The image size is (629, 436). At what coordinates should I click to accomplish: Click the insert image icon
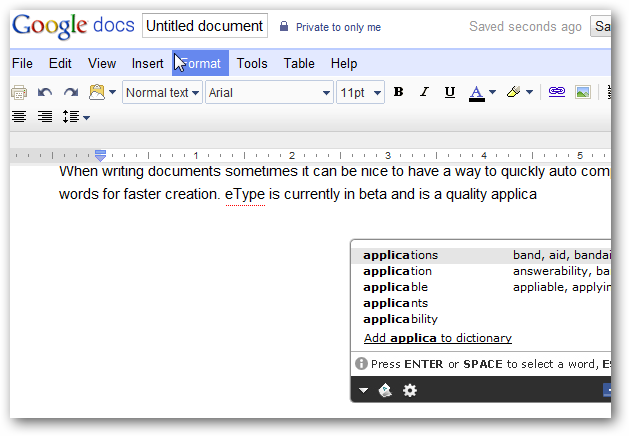[583, 92]
